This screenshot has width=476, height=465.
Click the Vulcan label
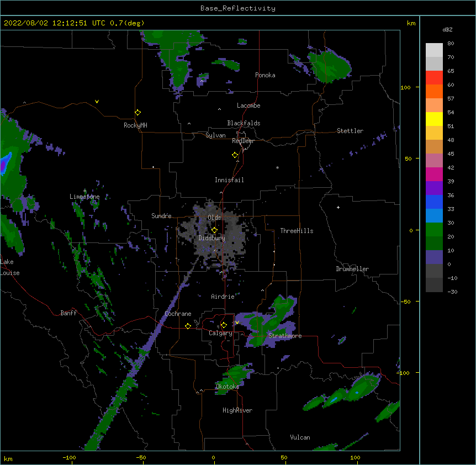(300, 437)
